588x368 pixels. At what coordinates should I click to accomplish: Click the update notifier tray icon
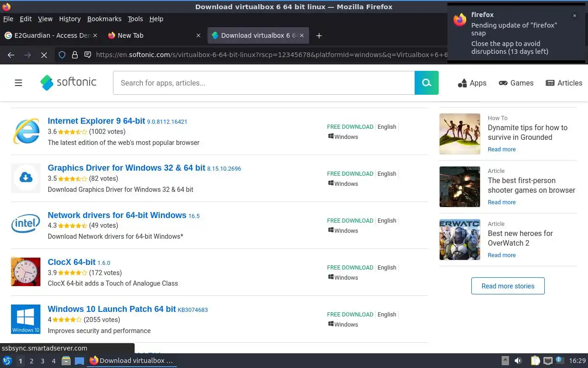click(560, 361)
